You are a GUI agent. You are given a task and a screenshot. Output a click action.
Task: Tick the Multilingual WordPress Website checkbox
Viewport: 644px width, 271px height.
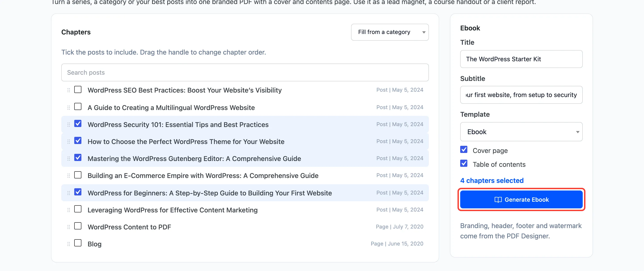(78, 107)
